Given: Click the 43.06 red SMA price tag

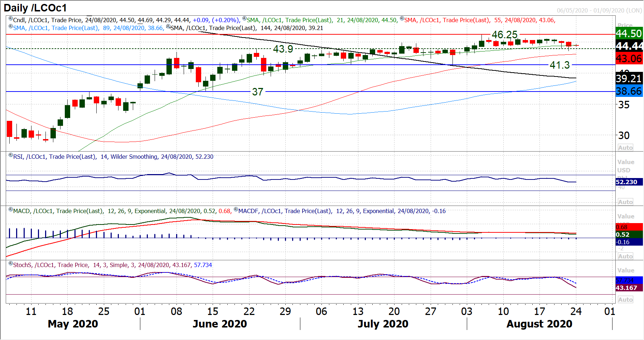Looking at the screenshot, I should coord(629,59).
